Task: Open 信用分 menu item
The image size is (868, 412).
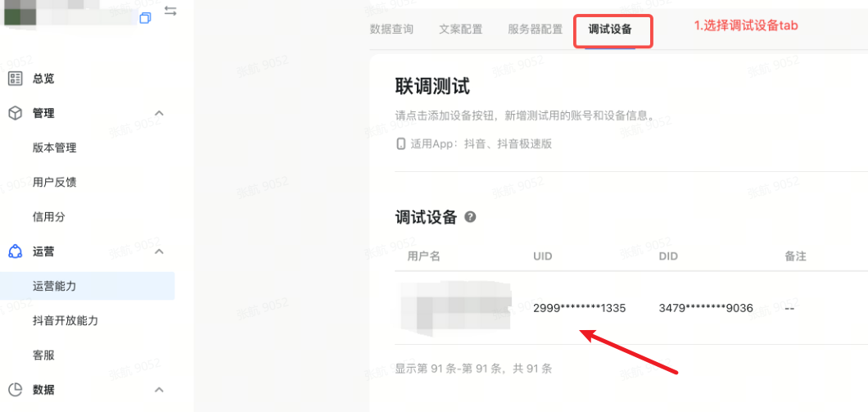Action: 48,217
